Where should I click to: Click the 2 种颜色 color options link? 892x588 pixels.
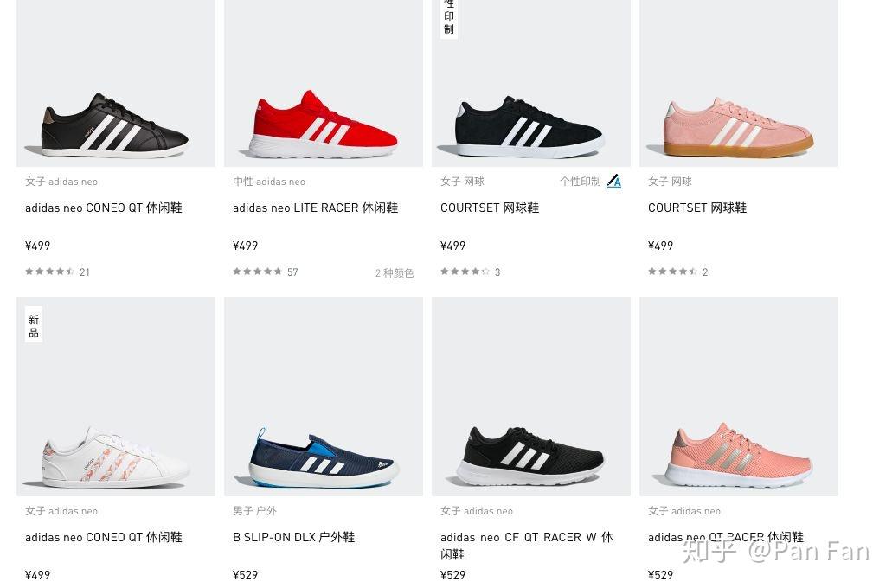point(395,273)
